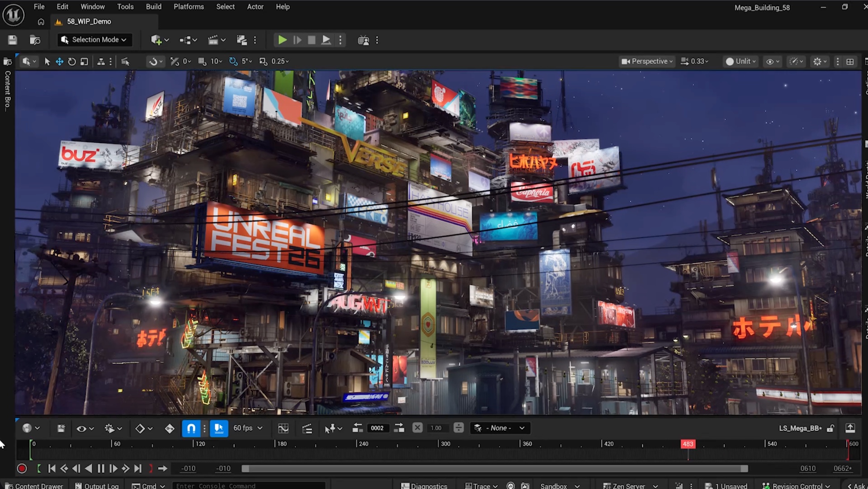The image size is (868, 489).
Task: Open the Content Drawer
Action: pos(34,486)
